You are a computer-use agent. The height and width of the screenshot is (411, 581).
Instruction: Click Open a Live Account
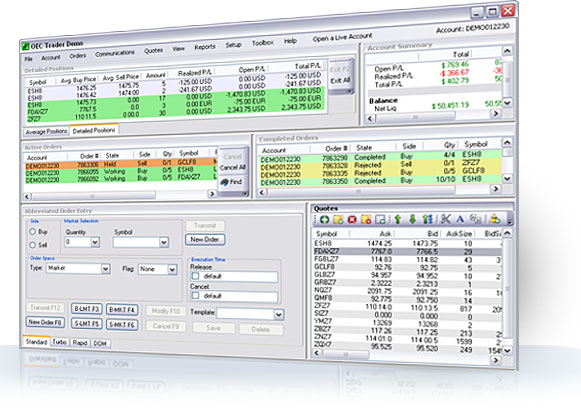point(342,37)
